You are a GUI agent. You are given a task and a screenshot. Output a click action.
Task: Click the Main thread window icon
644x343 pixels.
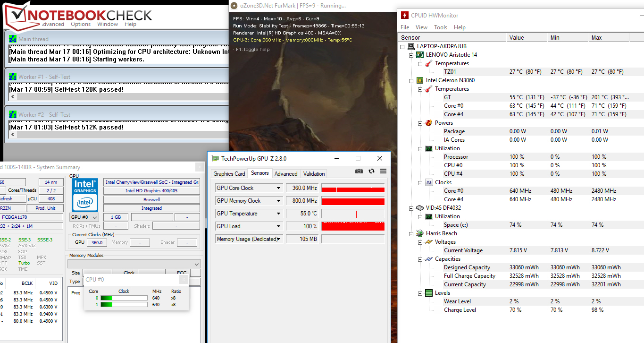[x=13, y=39]
